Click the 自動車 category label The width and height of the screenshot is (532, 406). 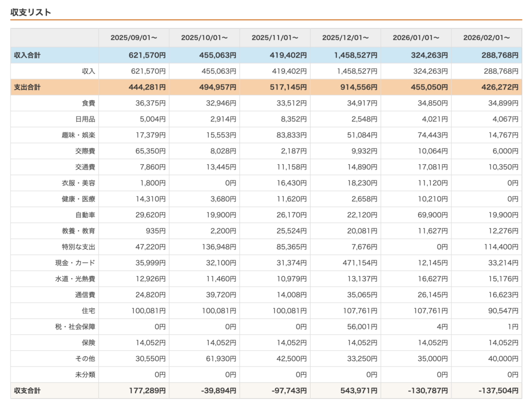tap(85, 215)
